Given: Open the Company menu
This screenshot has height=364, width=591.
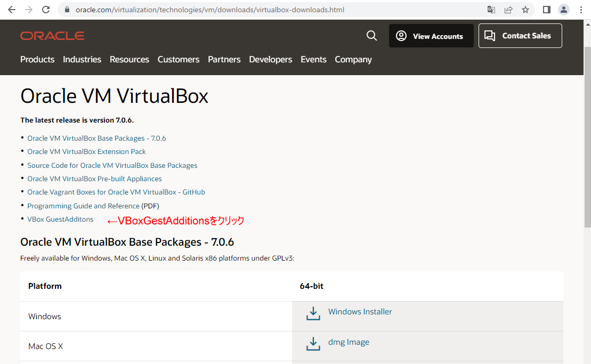Looking at the screenshot, I should tap(353, 60).
